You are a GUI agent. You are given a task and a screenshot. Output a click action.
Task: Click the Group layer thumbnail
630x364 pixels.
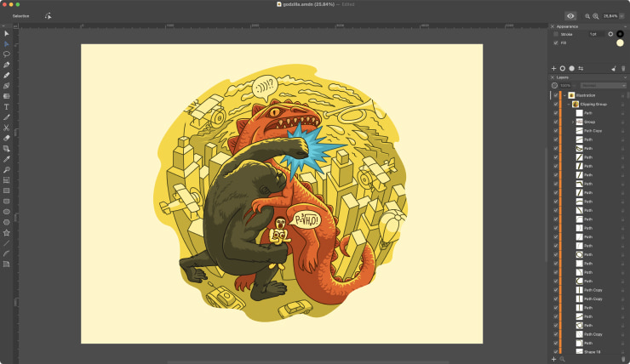[580, 122]
